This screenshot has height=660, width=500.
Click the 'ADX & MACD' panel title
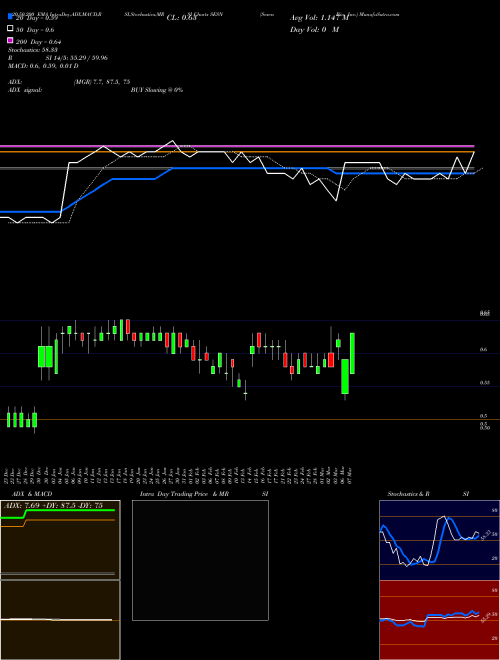[x=32, y=494]
